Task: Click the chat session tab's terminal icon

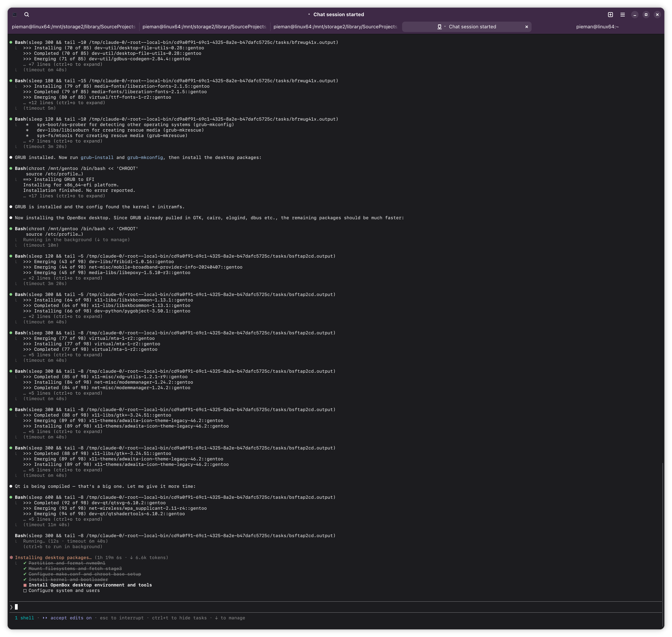Action: click(x=439, y=27)
